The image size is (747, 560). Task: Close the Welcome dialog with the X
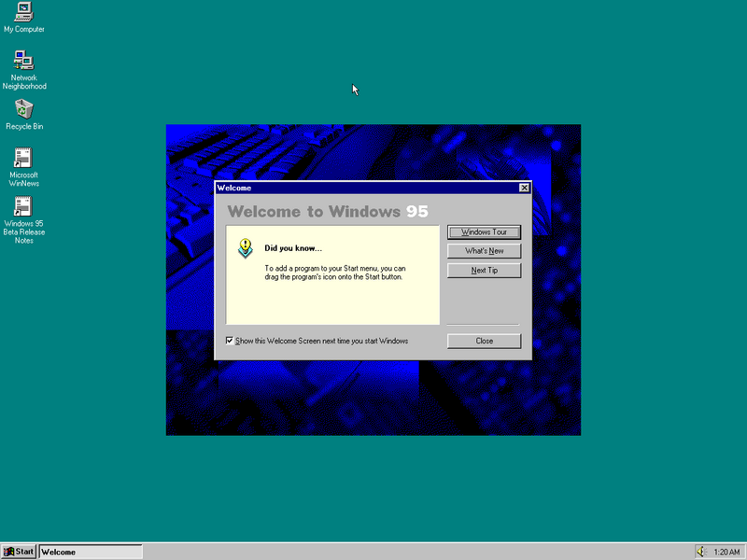pyautogui.click(x=524, y=188)
